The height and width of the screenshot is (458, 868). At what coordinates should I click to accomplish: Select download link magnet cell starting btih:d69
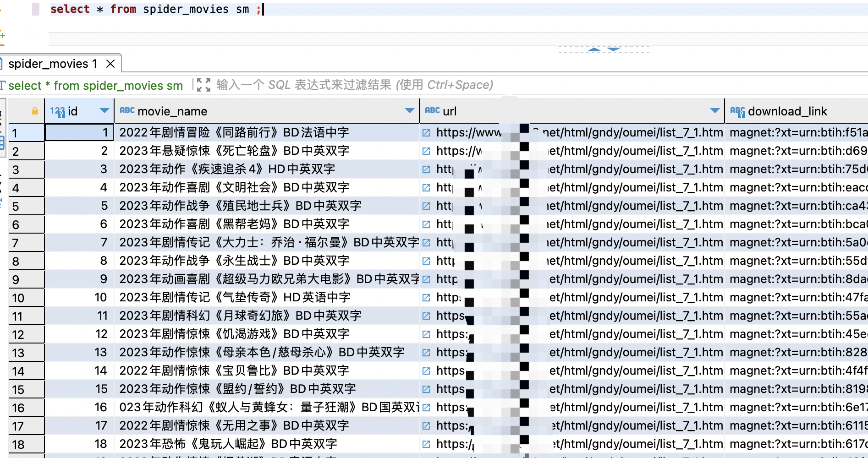[797, 151]
